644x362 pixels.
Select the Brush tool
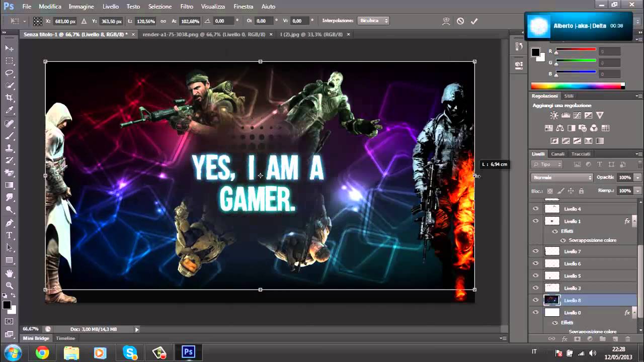[x=9, y=136]
